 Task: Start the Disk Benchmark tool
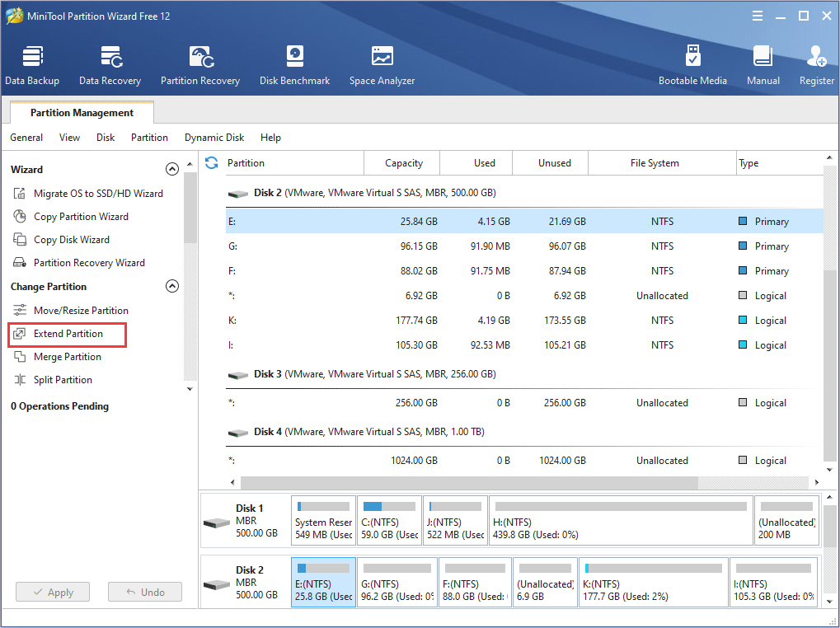tap(294, 65)
